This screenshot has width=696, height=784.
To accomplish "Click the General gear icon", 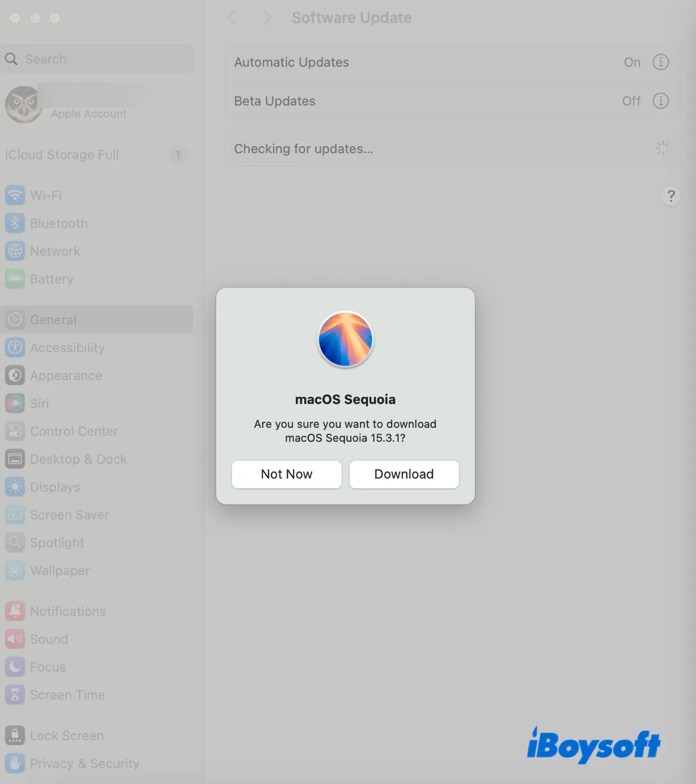I will pyautogui.click(x=15, y=320).
